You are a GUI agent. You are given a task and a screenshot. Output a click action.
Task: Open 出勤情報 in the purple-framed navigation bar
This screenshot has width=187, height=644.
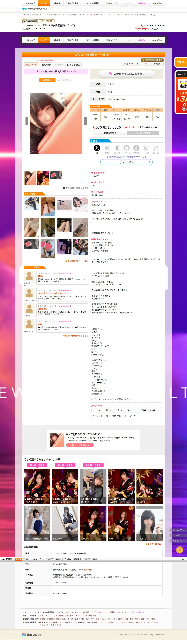tap(57, 40)
